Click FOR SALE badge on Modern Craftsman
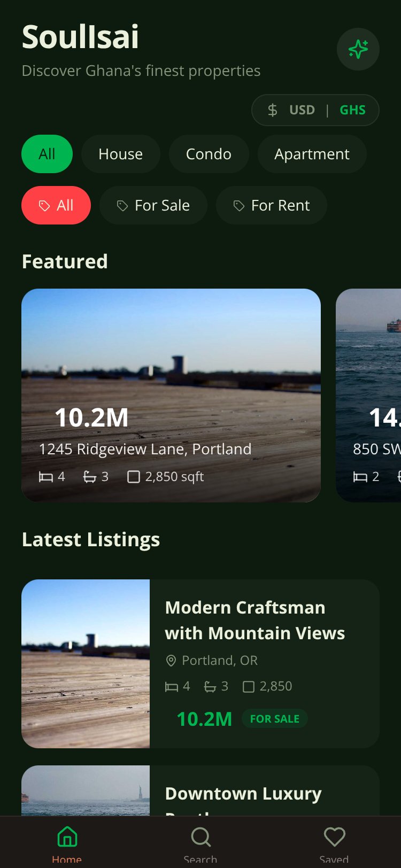The image size is (401, 868). [275, 719]
